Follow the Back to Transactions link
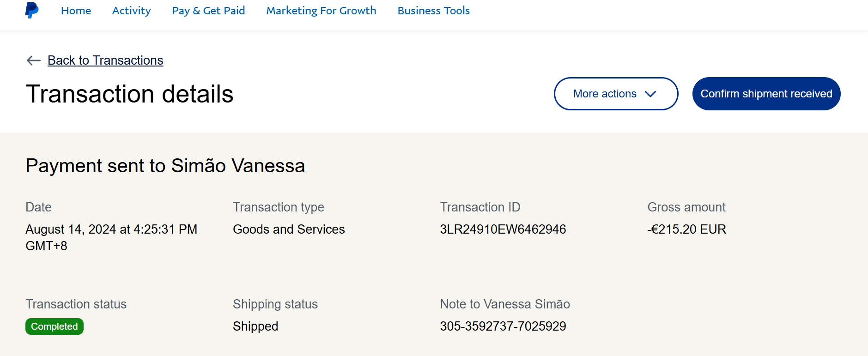 (105, 60)
